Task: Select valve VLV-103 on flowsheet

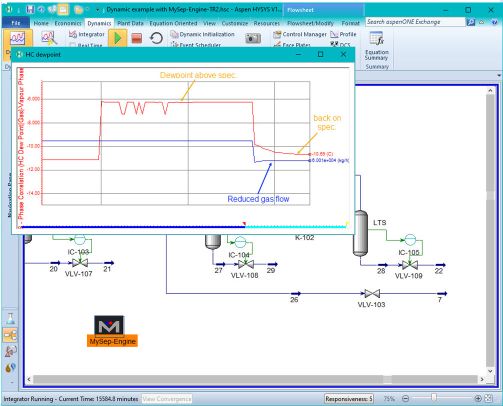Action: 372,294
